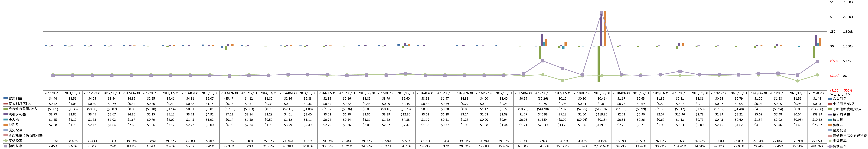Click the tall orange bar at 2018/06/30
The height and width of the screenshot is (149, 868).
tap(605, 29)
